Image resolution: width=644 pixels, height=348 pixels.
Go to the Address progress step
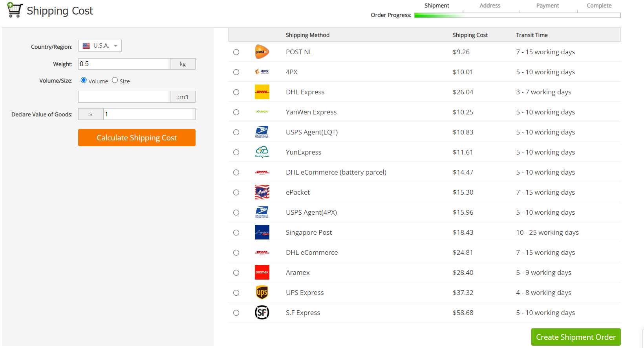coord(490,6)
